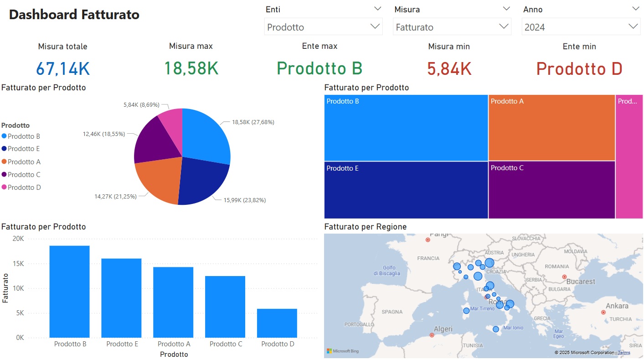The width and height of the screenshot is (644, 360).
Task: Click the red city marker near Parigi
Action: (428, 239)
